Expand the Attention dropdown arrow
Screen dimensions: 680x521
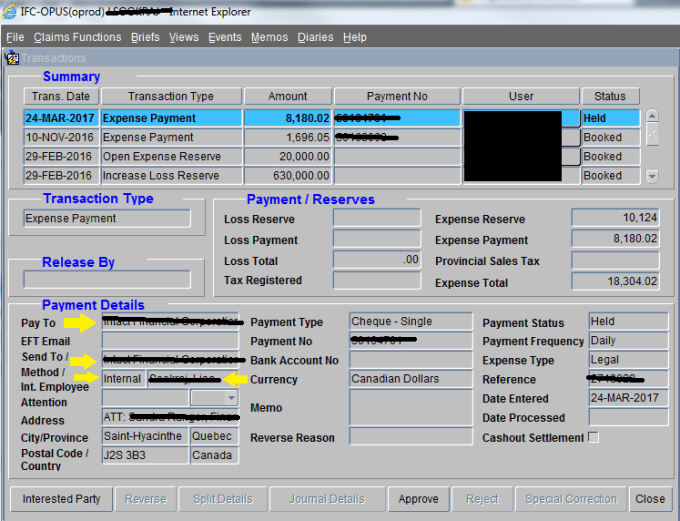point(227,398)
